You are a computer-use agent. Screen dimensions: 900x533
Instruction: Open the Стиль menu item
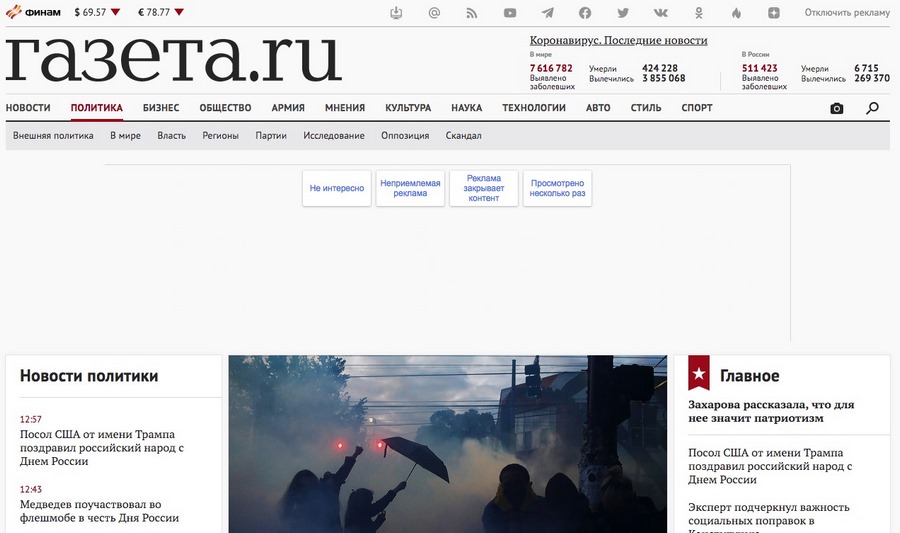pyautogui.click(x=646, y=108)
